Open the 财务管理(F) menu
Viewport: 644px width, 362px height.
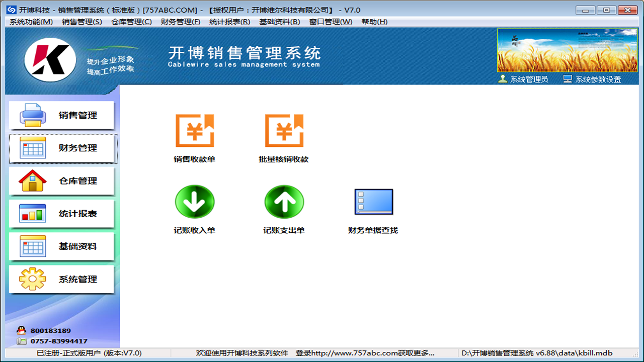[180, 22]
